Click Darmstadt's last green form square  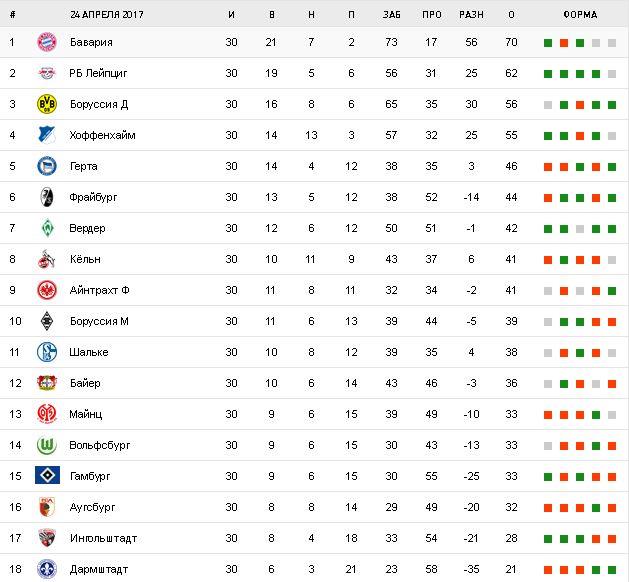click(612, 569)
